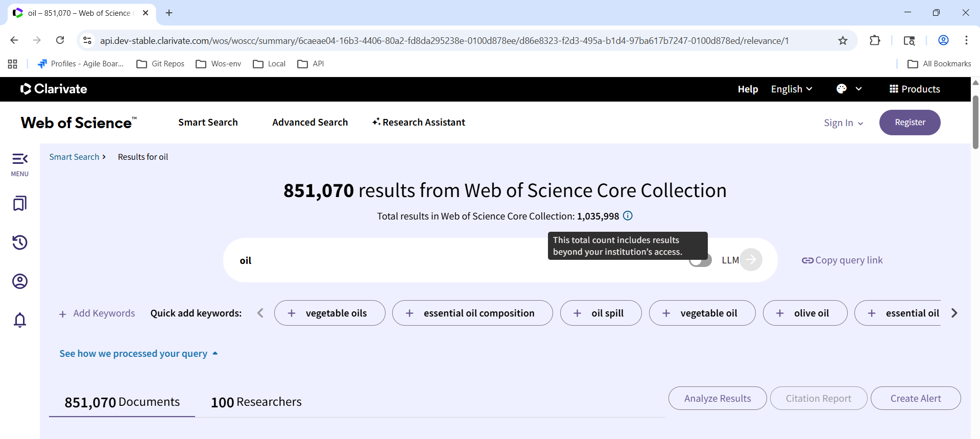Open the search History sidebar icon
The image size is (980, 439).
coord(20,242)
